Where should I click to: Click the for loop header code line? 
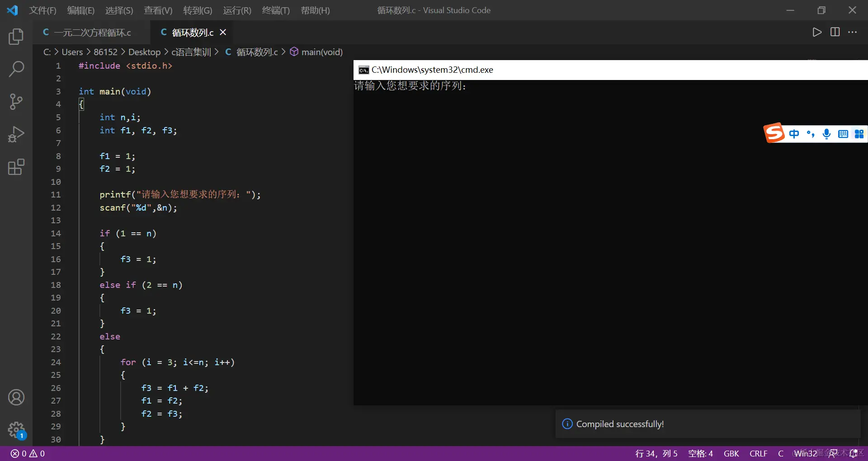click(x=177, y=362)
